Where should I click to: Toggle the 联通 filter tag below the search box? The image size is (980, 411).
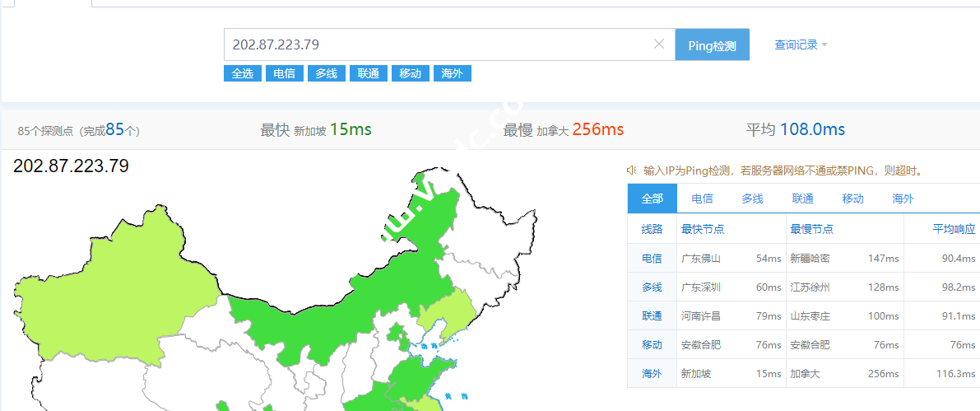[x=369, y=73]
